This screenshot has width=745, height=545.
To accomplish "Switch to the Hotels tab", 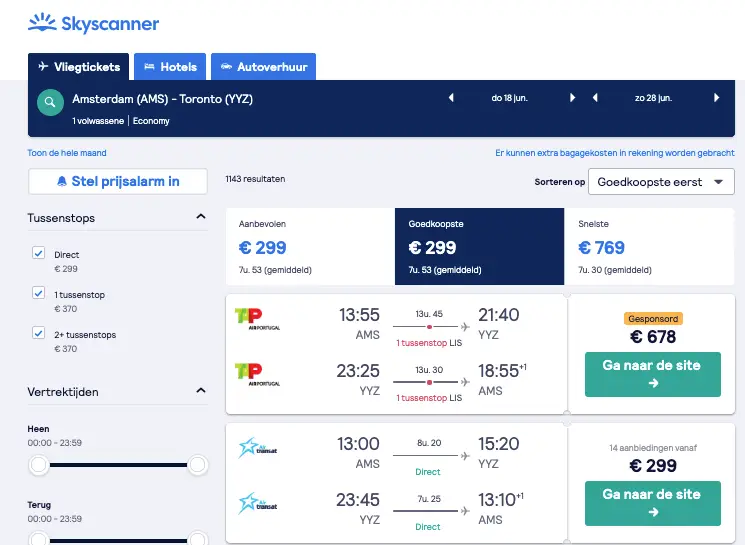I will (170, 67).
